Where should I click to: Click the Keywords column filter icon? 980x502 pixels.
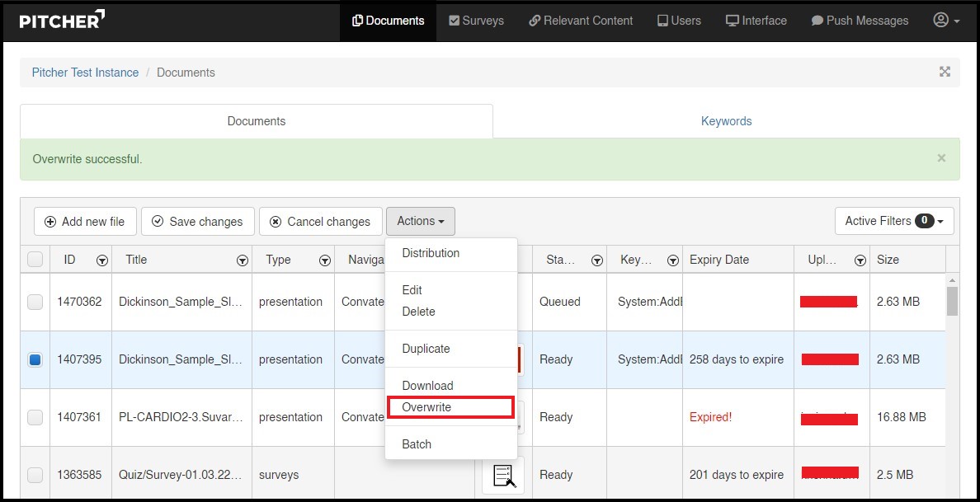(671, 260)
